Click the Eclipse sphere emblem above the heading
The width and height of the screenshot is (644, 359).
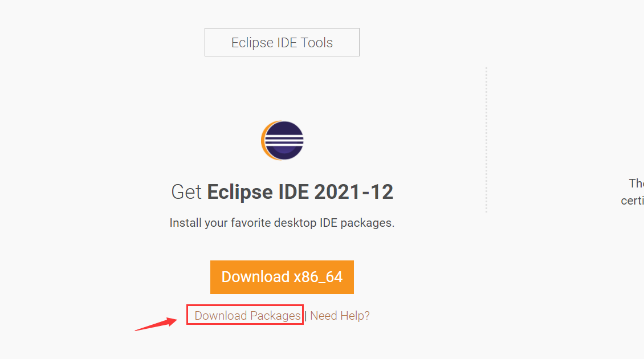(282, 140)
